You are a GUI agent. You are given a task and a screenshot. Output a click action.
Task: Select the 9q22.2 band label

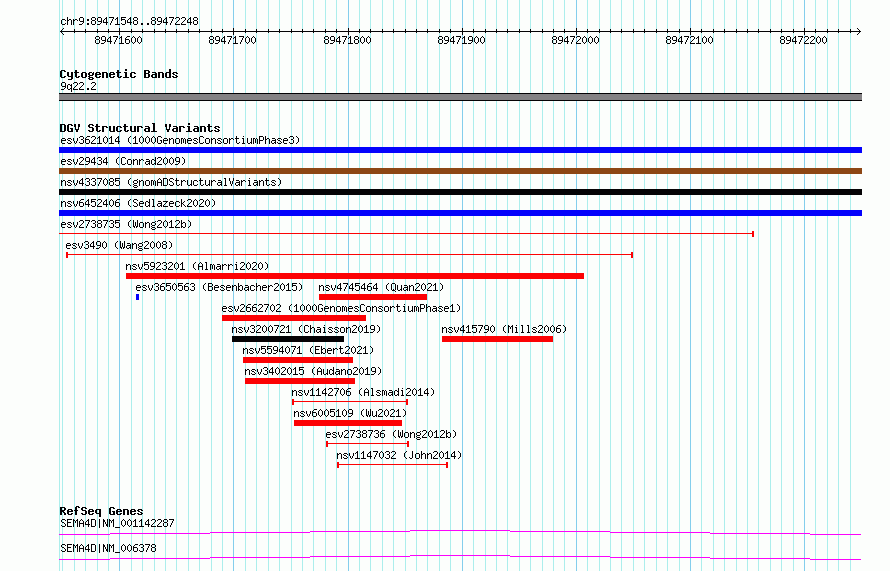point(78,86)
